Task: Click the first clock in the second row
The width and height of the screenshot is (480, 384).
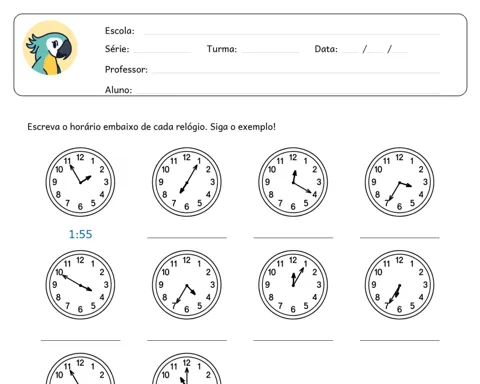Action: 80,285
